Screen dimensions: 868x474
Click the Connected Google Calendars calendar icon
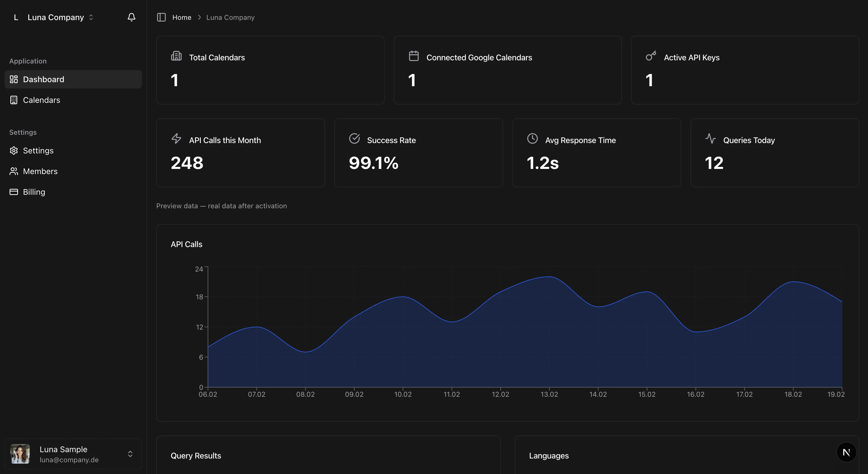click(413, 56)
